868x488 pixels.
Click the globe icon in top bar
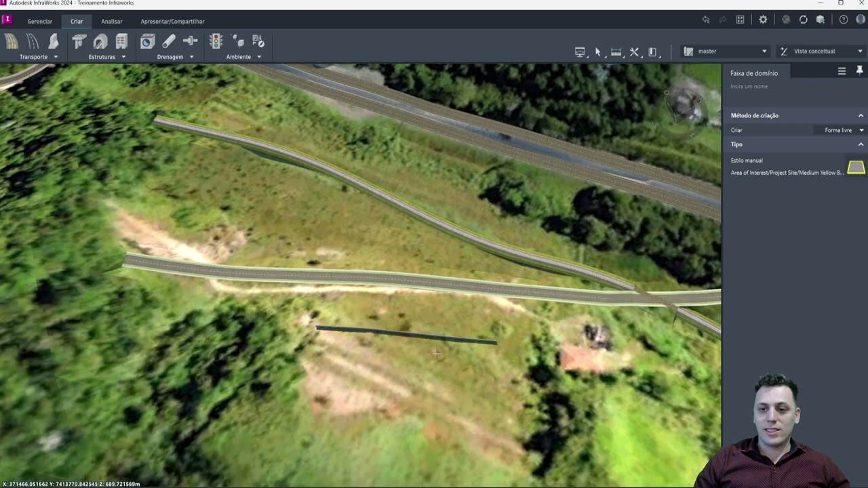coord(786,20)
